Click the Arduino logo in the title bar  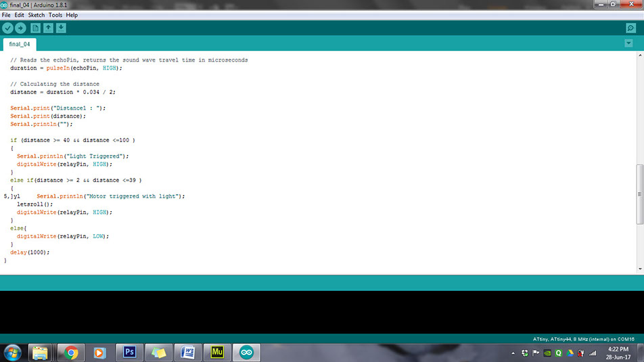click(4, 5)
